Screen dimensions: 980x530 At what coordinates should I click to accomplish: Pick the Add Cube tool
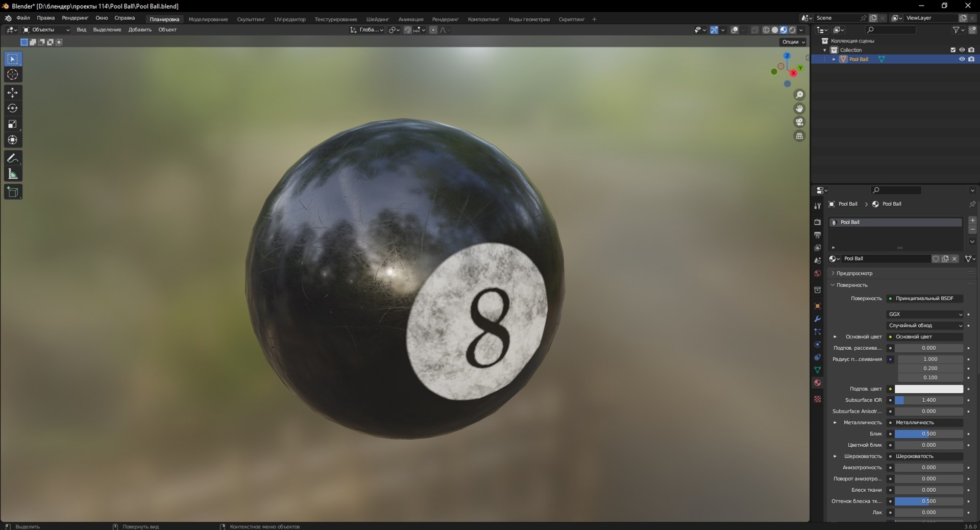click(x=13, y=192)
